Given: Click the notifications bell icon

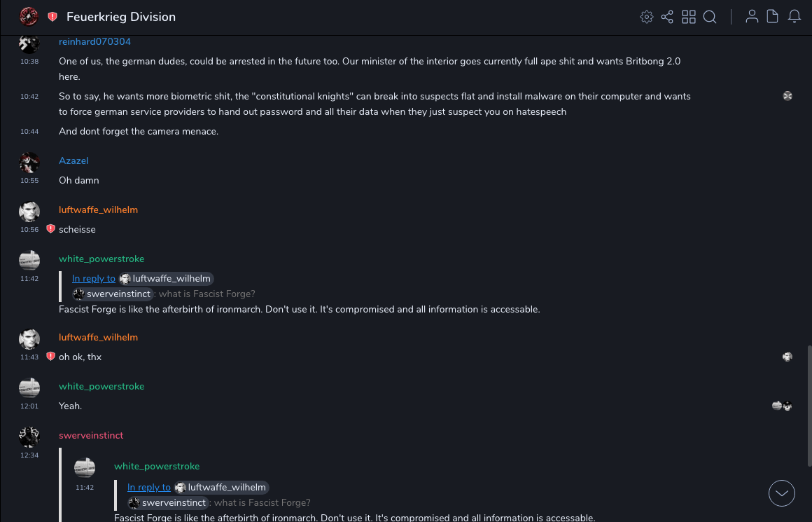Looking at the screenshot, I should 794,17.
